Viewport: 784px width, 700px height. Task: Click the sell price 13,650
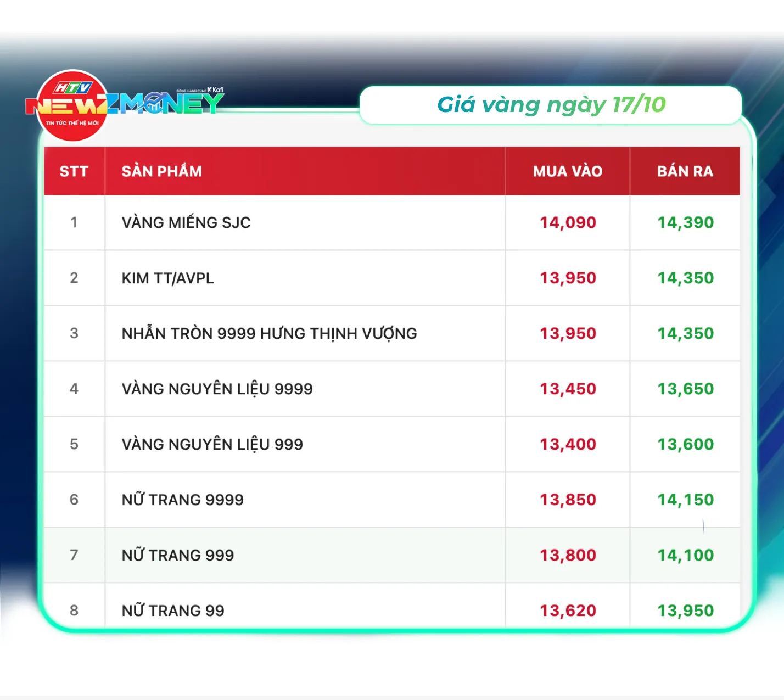686,389
